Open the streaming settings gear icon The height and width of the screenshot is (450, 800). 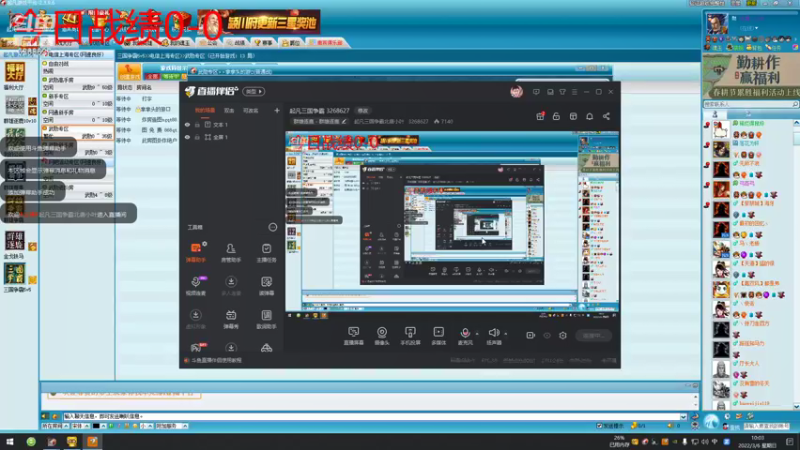point(563,335)
